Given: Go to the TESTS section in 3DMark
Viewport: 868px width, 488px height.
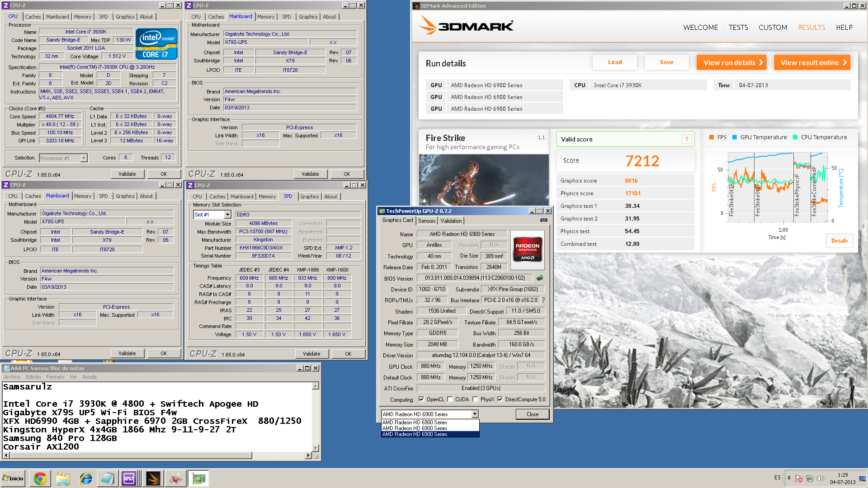Looking at the screenshot, I should tap(738, 28).
